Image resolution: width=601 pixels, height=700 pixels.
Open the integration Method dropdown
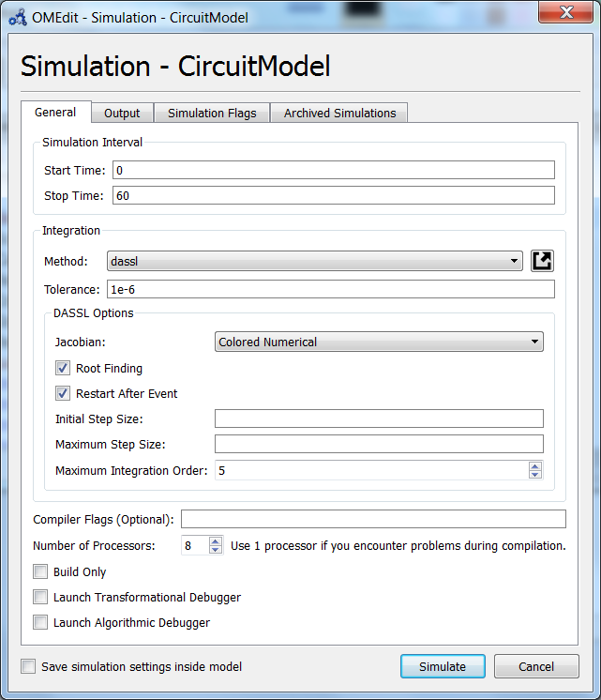315,261
